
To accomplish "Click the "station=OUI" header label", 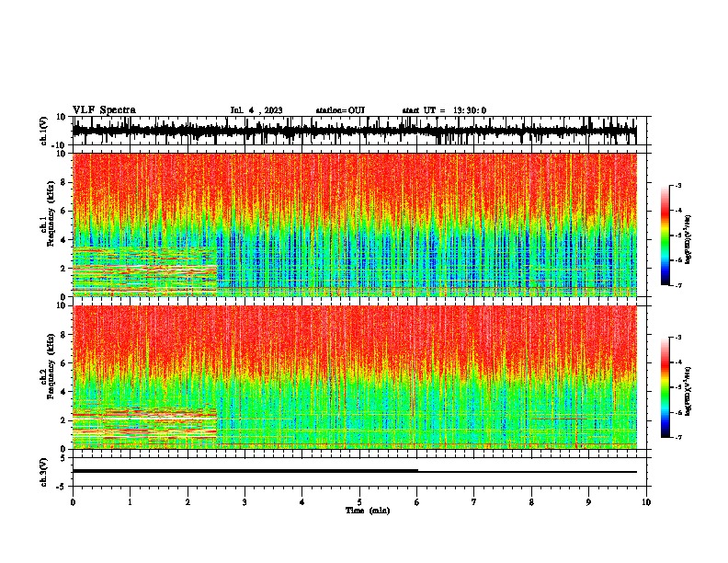I will pyautogui.click(x=340, y=110).
